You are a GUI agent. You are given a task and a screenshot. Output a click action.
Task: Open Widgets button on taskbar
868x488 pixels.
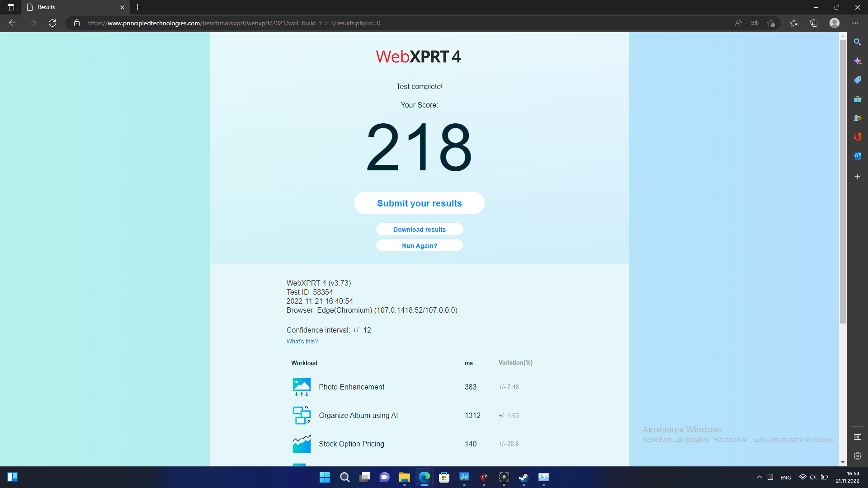[x=13, y=477]
